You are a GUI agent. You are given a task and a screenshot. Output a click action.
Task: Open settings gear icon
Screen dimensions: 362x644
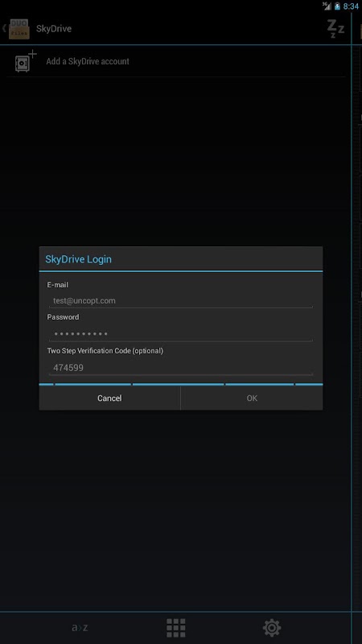(x=272, y=628)
